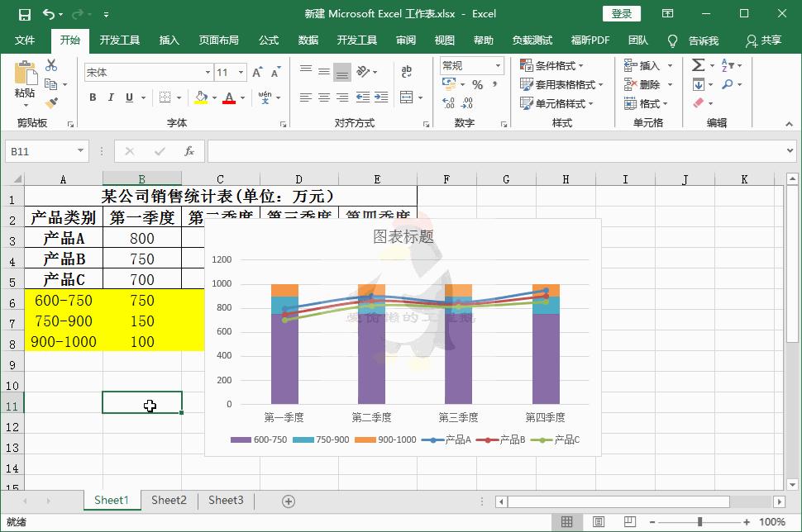Apply bold formatting with the B icon
The width and height of the screenshot is (802, 532).
tap(93, 97)
